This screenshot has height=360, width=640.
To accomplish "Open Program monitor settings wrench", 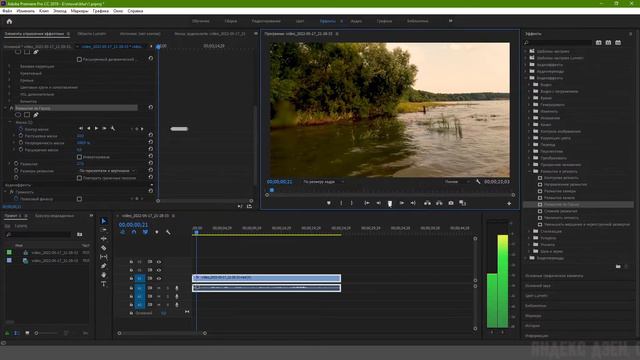I will (x=478, y=182).
